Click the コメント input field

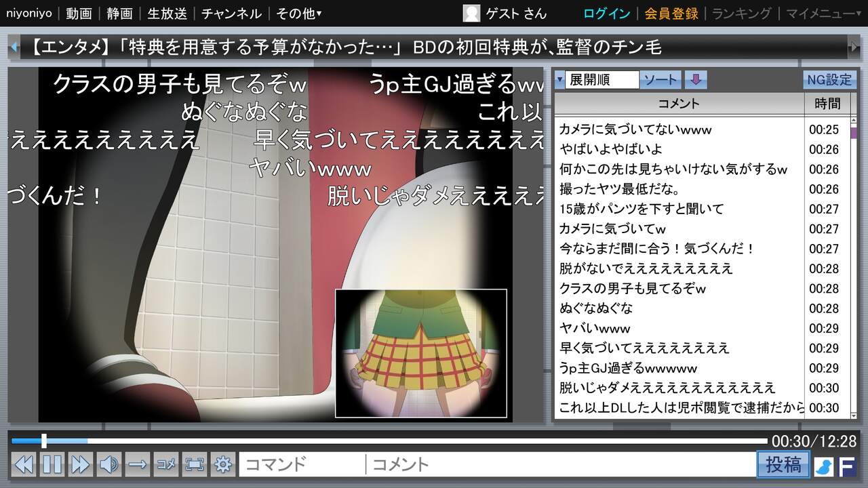(x=559, y=464)
